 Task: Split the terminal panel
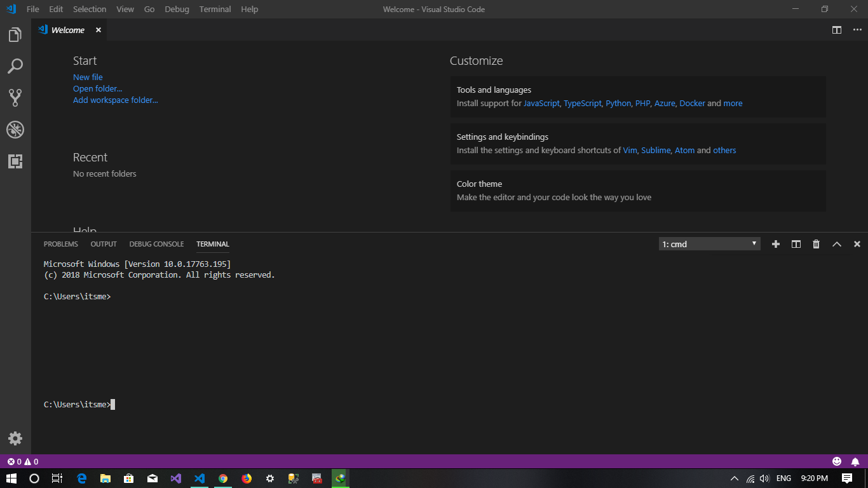(x=796, y=243)
